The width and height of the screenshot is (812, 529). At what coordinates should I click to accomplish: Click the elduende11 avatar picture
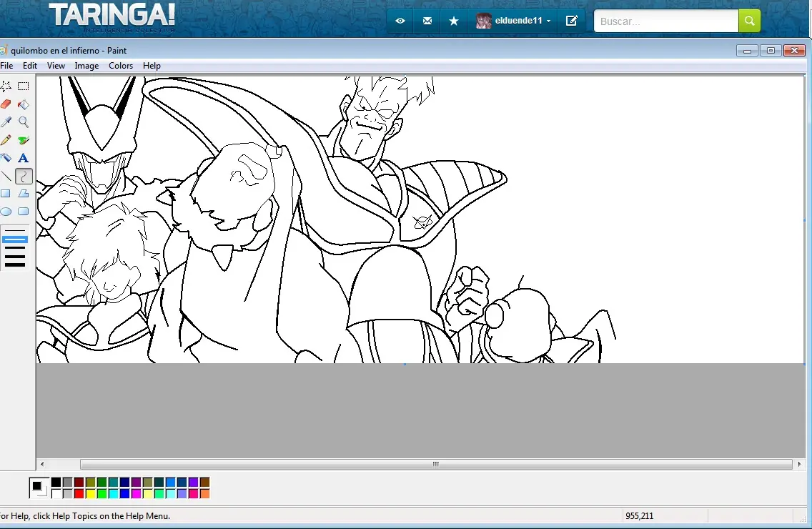(x=483, y=21)
